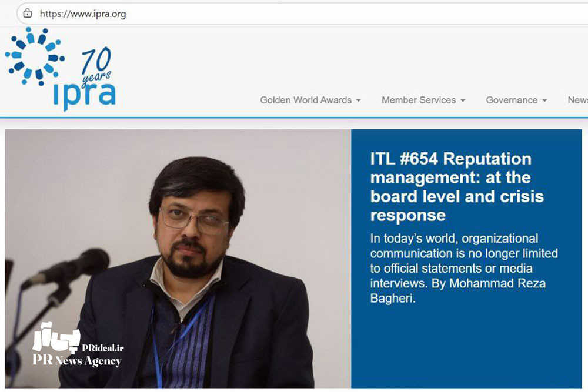Expand the Member Services dropdown arrow
Viewport: 588px width, 392px height.
[463, 100]
